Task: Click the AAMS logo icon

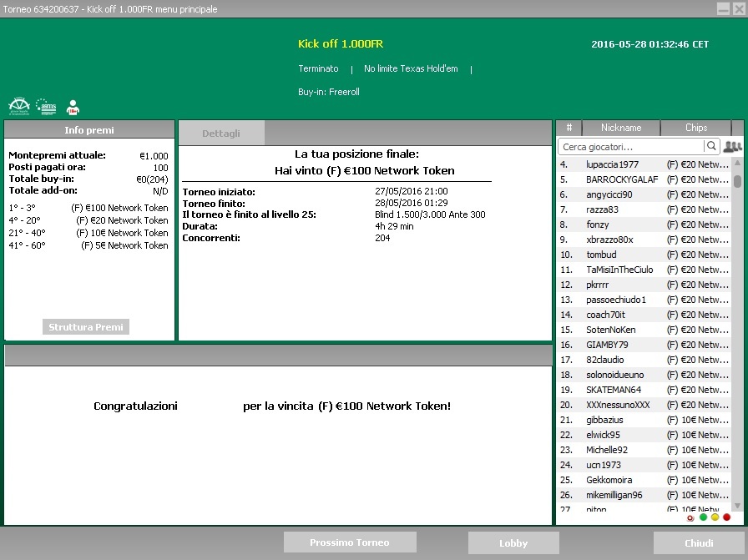Action: pos(46,106)
